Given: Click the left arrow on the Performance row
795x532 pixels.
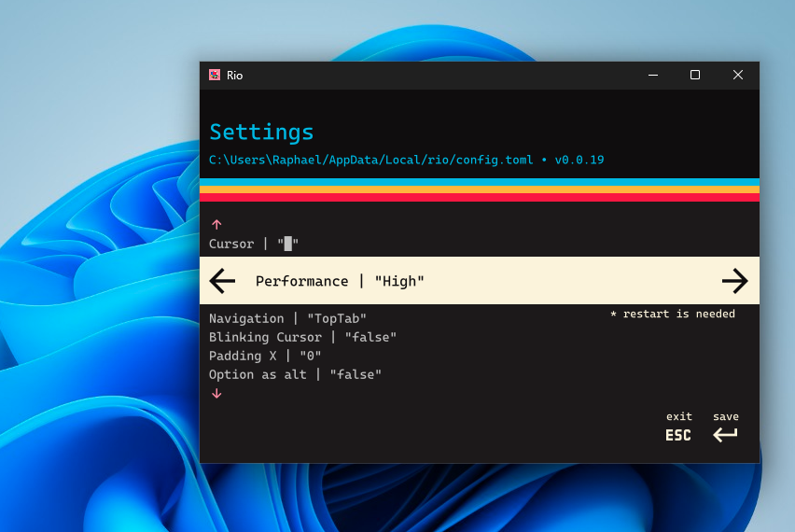Looking at the screenshot, I should tap(222, 281).
